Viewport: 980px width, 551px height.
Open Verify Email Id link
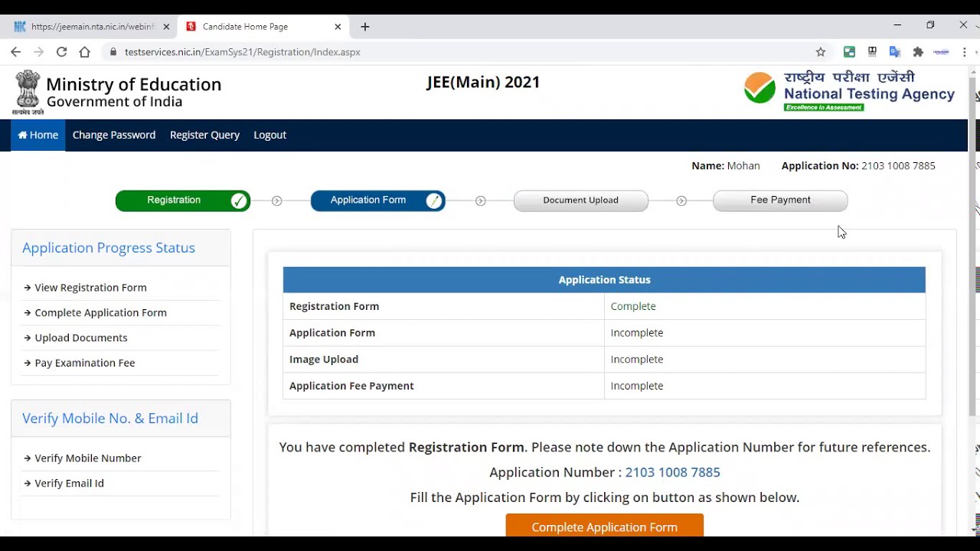(69, 484)
